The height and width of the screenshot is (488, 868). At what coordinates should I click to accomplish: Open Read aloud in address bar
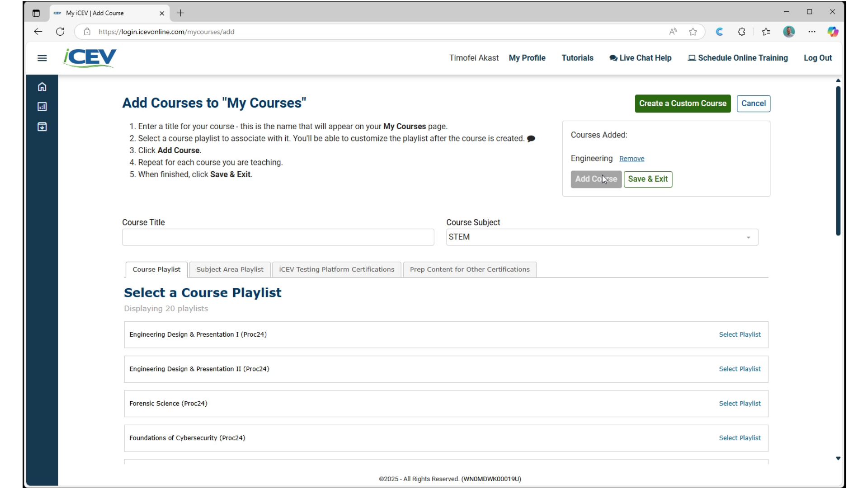coord(673,32)
